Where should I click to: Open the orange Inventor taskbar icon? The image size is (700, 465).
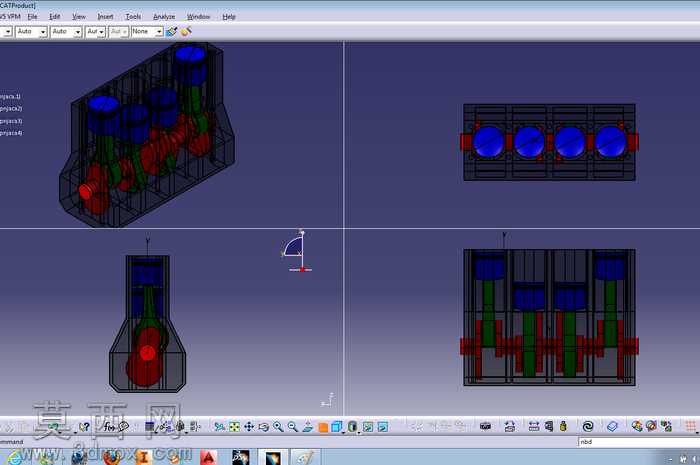click(143, 457)
